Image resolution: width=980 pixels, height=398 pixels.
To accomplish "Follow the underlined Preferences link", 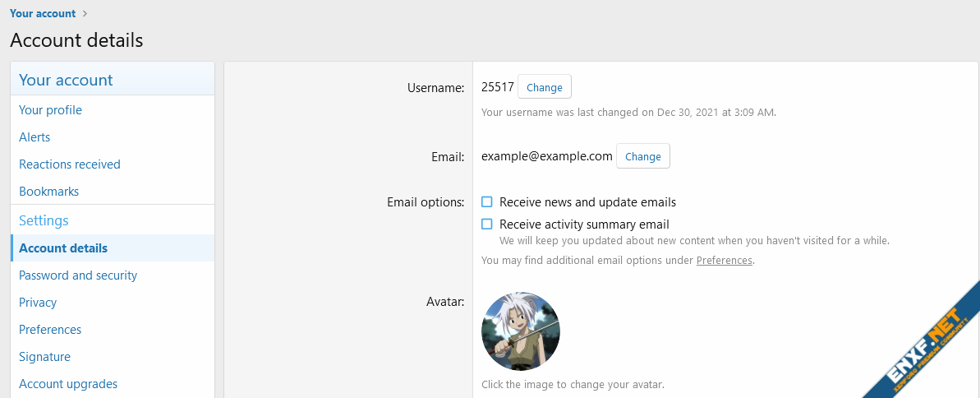I will tap(724, 261).
